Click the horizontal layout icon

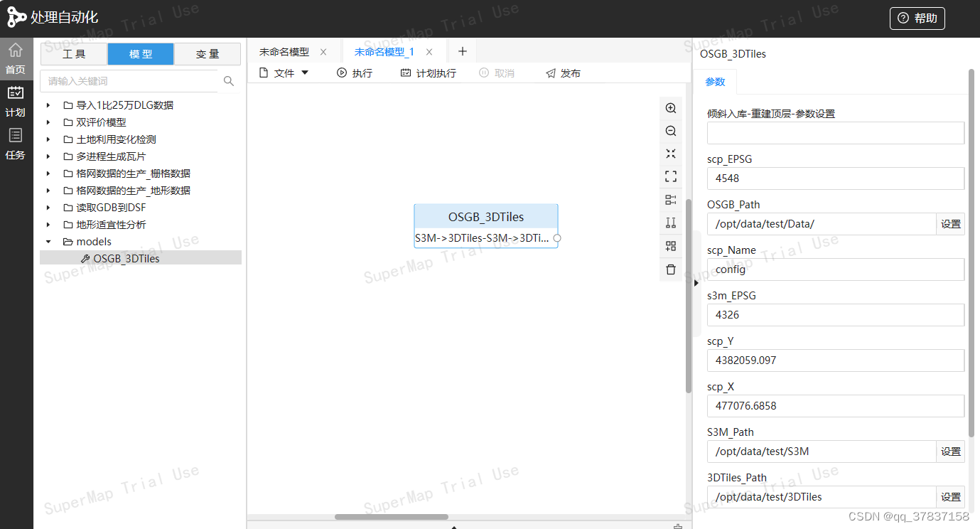(x=671, y=200)
